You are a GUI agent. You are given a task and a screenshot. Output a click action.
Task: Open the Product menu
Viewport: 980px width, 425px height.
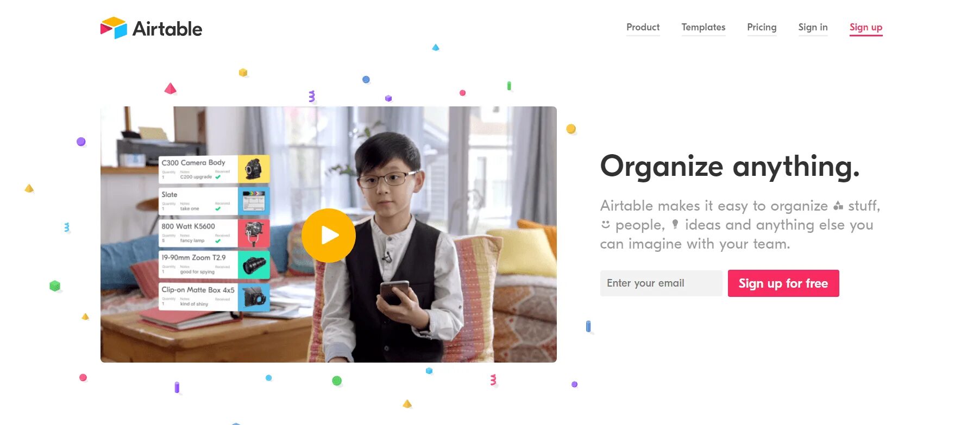[x=643, y=27]
